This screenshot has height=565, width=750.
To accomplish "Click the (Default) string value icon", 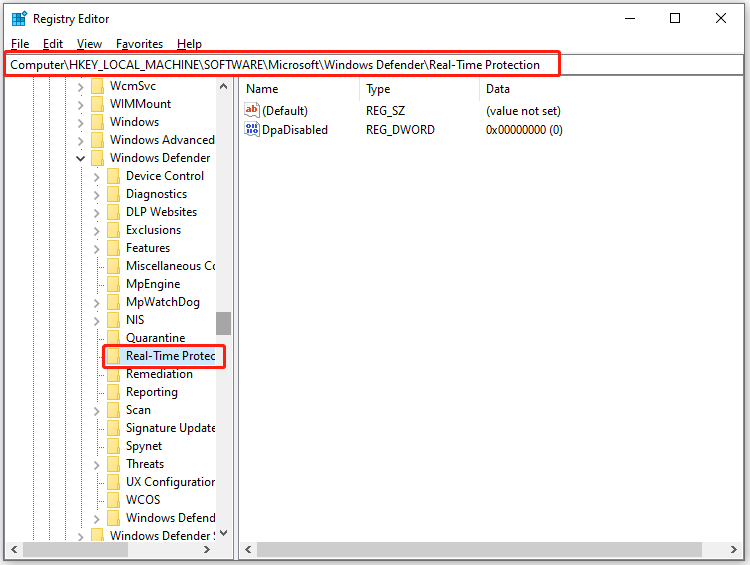I will coord(252,111).
